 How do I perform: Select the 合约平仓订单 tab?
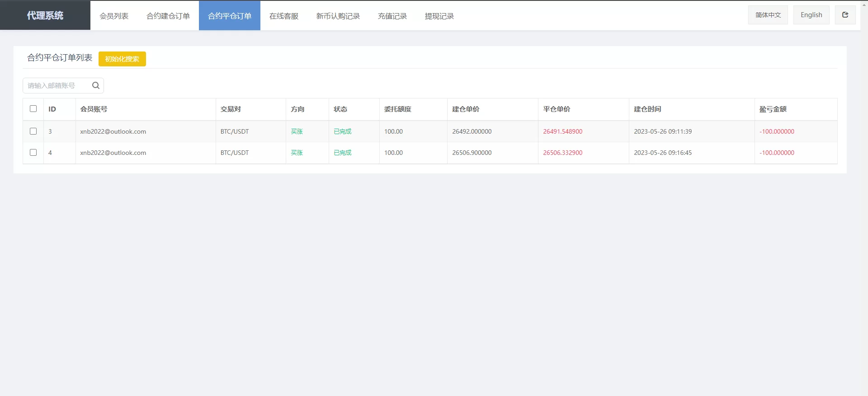point(230,16)
